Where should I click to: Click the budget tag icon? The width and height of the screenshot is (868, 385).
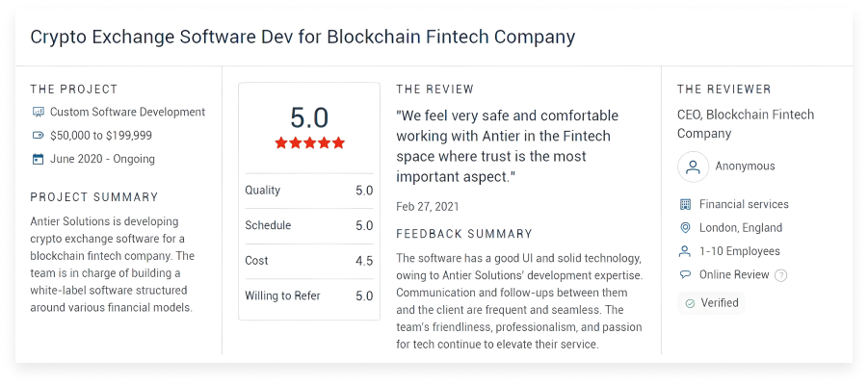(x=38, y=136)
